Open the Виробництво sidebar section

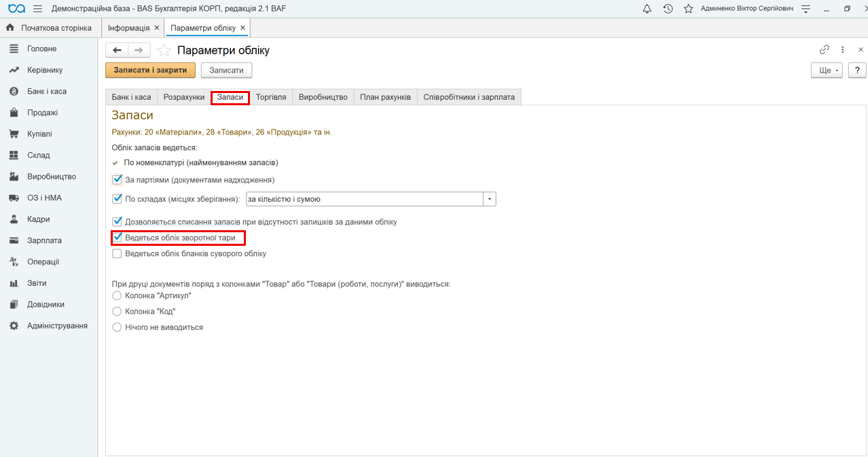point(49,177)
